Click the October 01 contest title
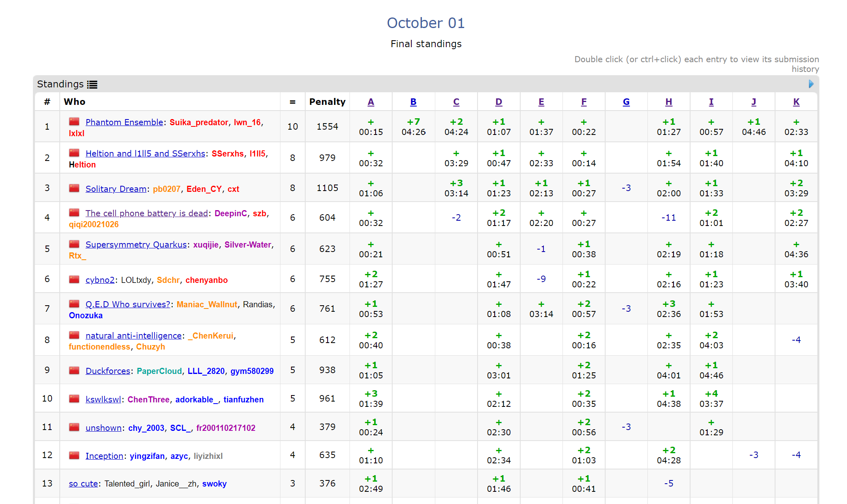 coord(426,23)
